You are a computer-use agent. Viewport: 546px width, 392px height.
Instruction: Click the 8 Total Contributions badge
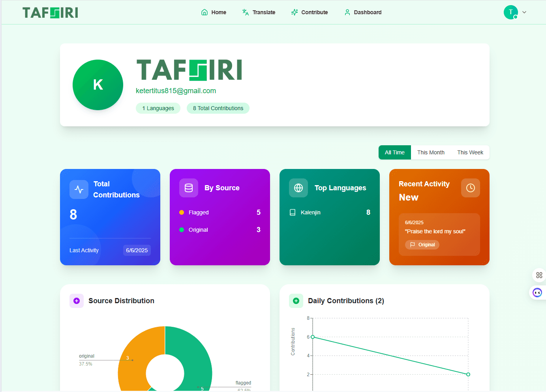pyautogui.click(x=218, y=108)
